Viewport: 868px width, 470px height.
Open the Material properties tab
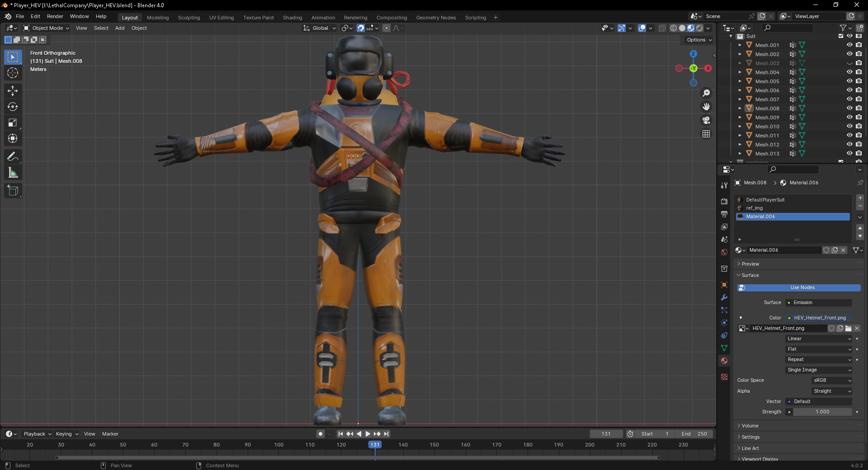click(724, 361)
